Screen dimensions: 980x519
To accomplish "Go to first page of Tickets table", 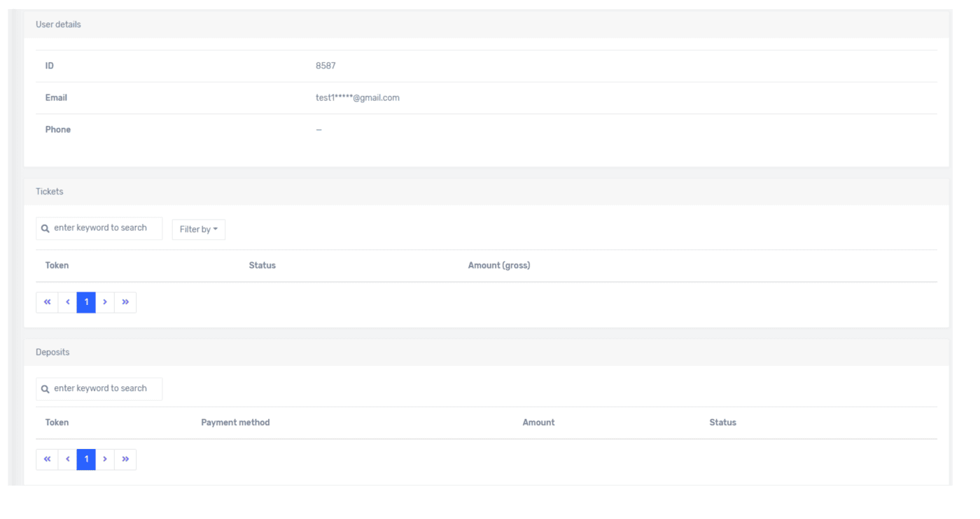I will click(x=47, y=302).
